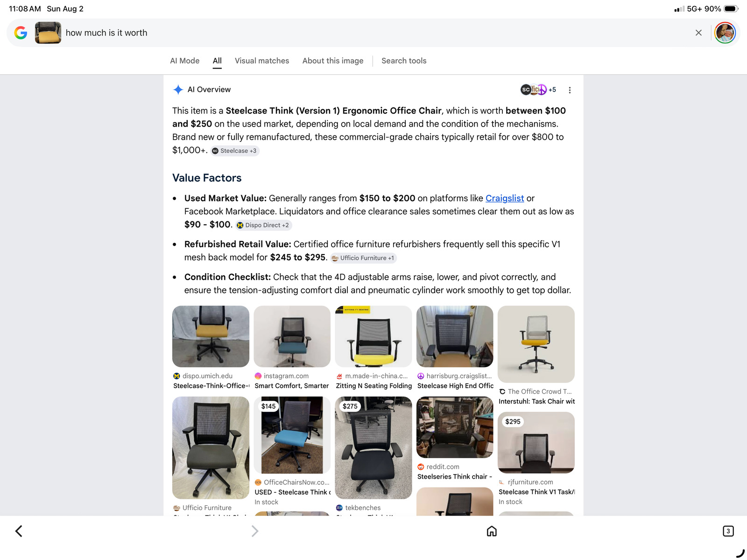Image resolution: width=747 pixels, height=560 pixels.
Task: Open the instagram.com chair image result
Action: 292,336
